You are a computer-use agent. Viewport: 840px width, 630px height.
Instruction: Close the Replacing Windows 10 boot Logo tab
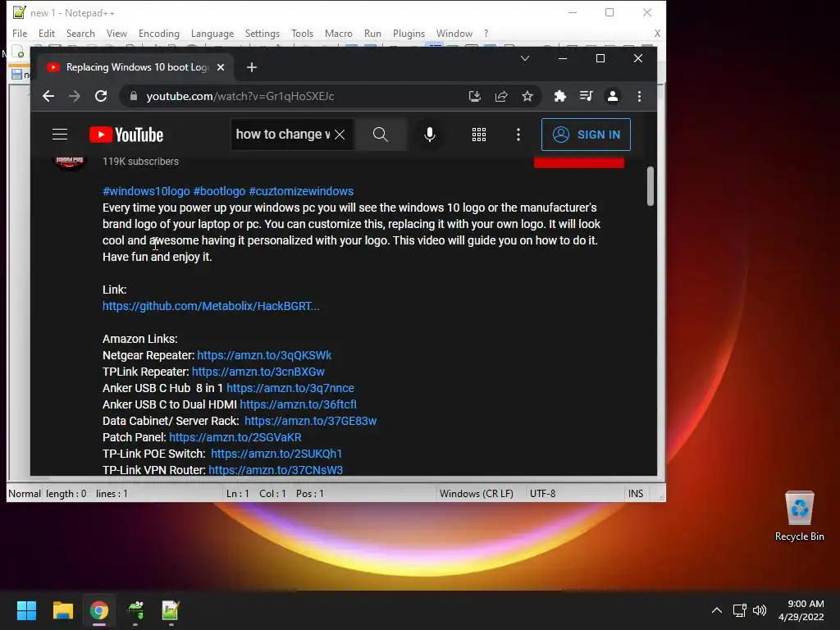tap(221, 67)
